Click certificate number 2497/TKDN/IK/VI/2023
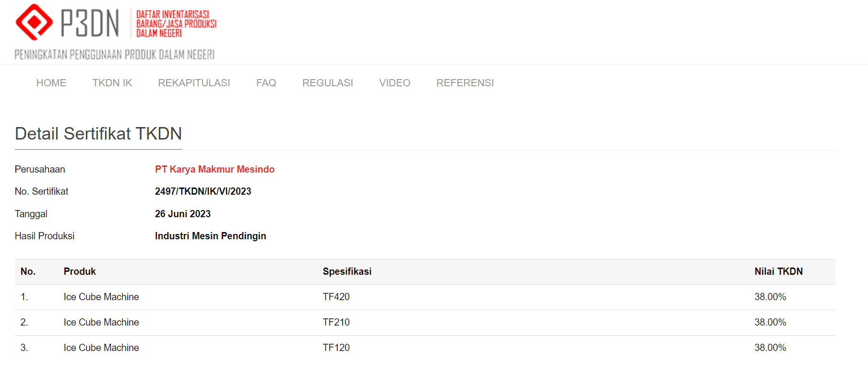Image resolution: width=868 pixels, height=374 pixels. tap(203, 191)
